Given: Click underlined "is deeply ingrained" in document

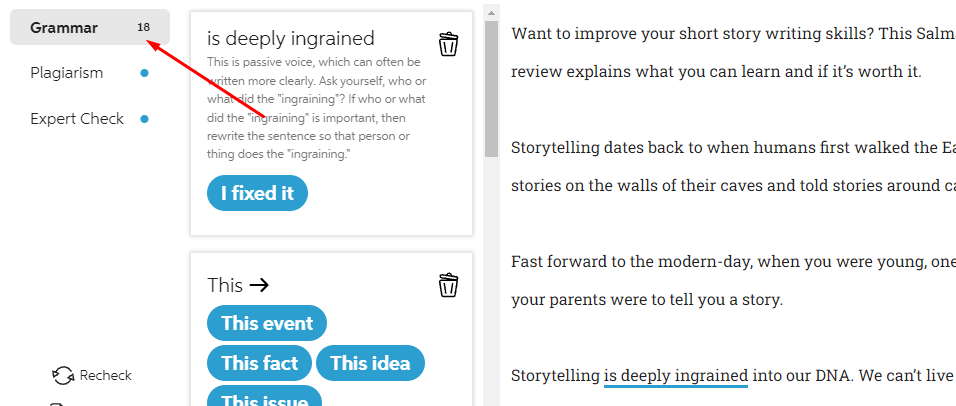Looking at the screenshot, I should [x=675, y=376].
